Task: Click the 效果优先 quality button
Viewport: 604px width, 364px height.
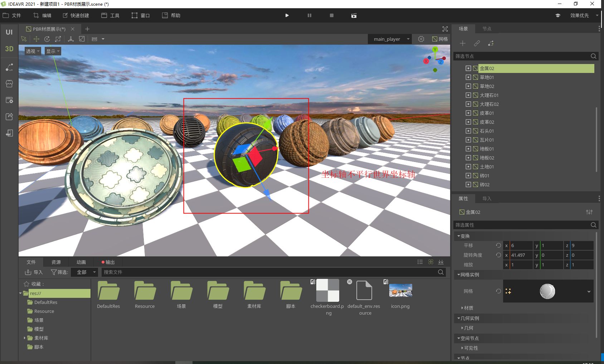Action: 579,15
